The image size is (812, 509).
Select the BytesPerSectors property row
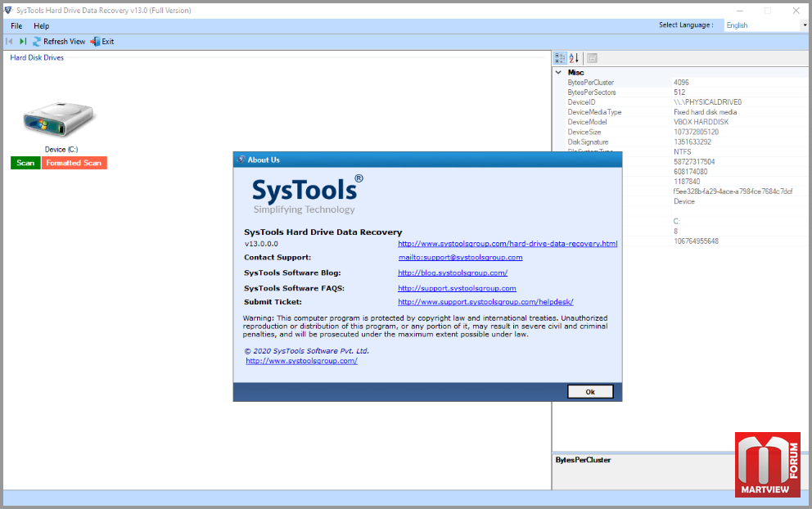click(x=681, y=92)
